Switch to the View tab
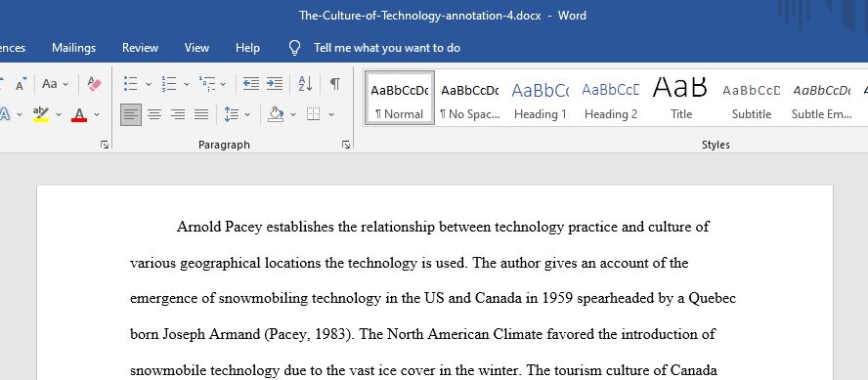This screenshot has height=380, width=868. click(x=196, y=48)
